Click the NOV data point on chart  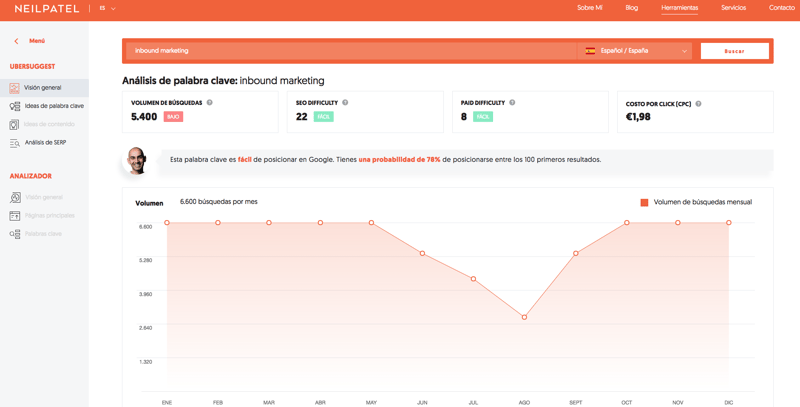point(678,223)
